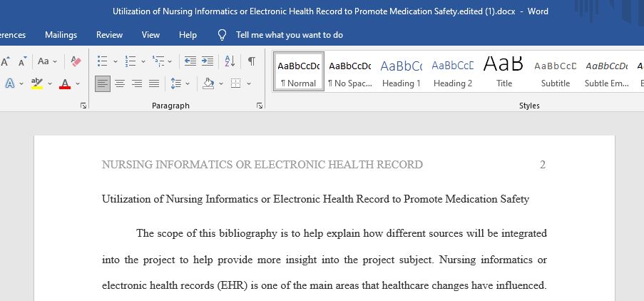Open borders dropdown arrow

click(x=249, y=83)
